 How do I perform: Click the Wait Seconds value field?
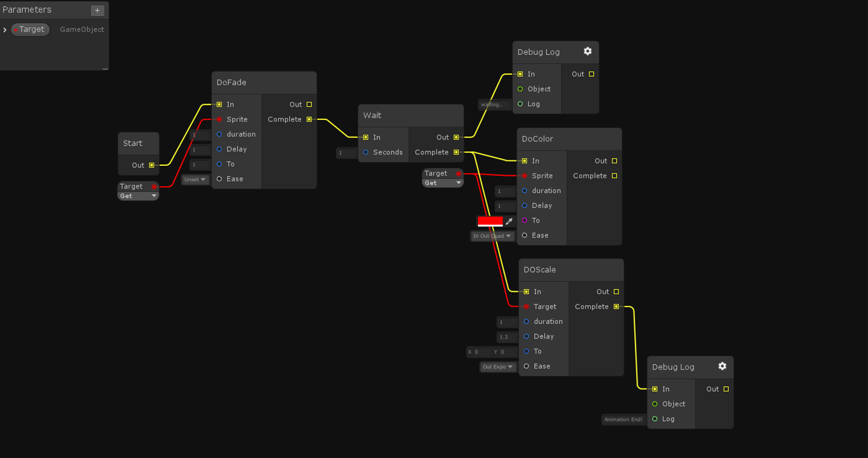[x=346, y=153]
